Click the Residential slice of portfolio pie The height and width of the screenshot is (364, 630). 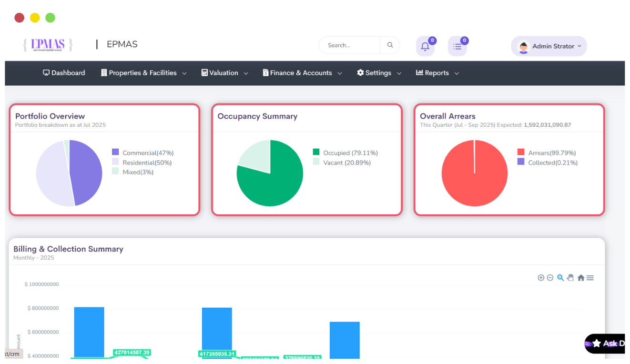[x=51, y=174]
